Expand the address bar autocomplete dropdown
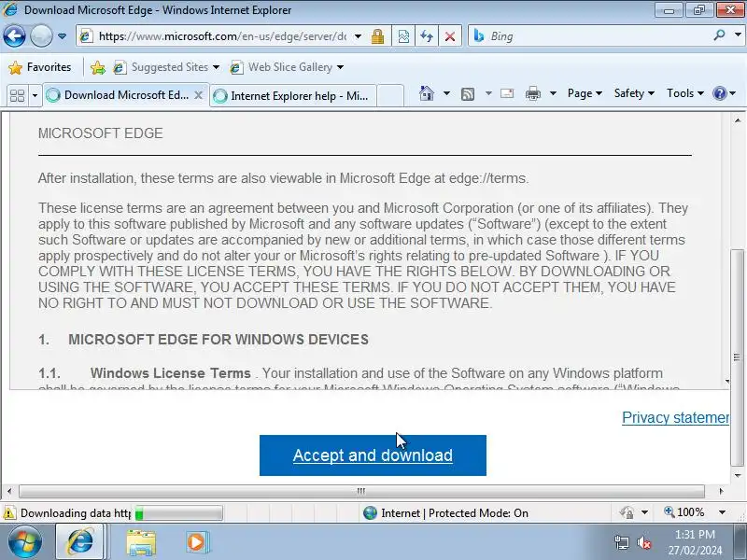Screen dimensions: 747x560 [358, 36]
